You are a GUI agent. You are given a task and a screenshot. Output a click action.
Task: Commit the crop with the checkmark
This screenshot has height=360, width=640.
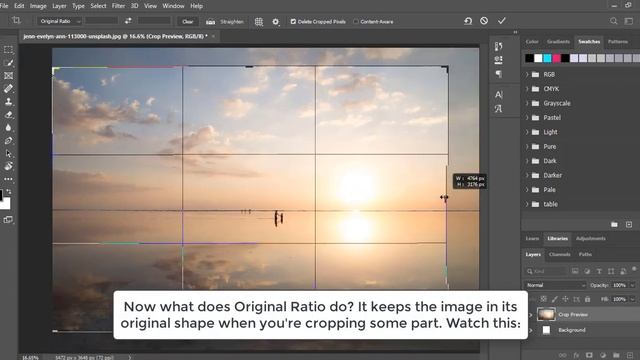(502, 21)
